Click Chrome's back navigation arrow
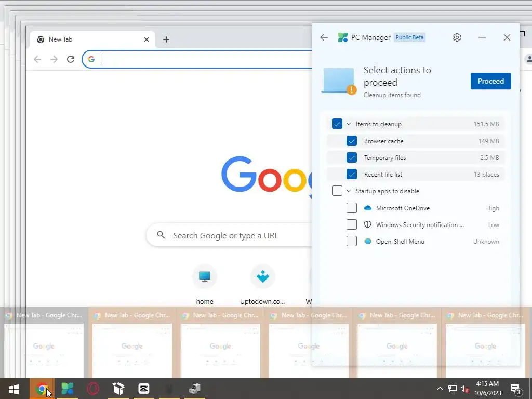Screen dimensions: 532x399 (37, 59)
